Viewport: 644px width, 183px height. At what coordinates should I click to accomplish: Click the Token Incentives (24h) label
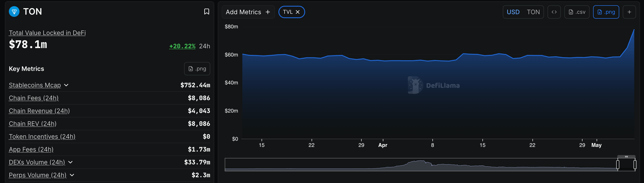tap(42, 136)
